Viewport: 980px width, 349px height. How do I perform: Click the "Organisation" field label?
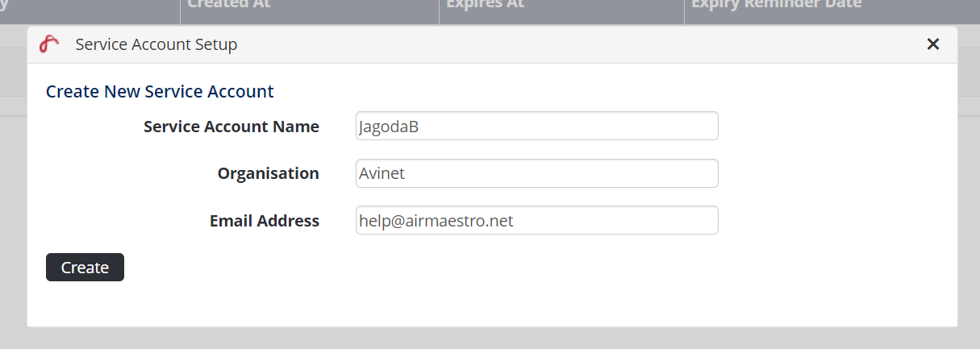(268, 173)
